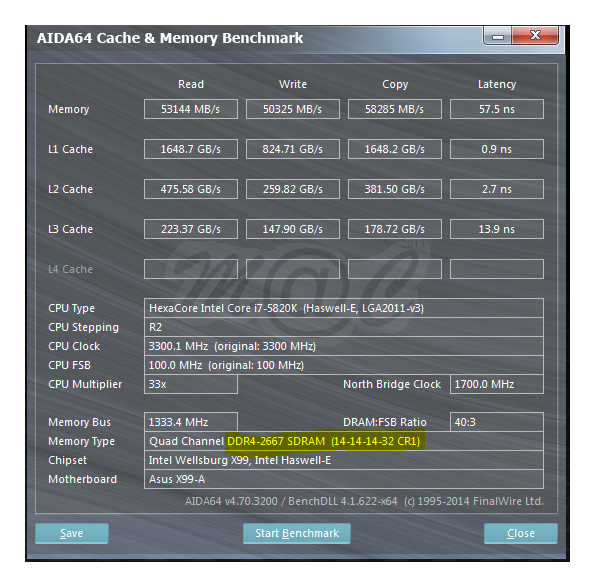Click the L2 Cache row label
Screen dimensions: 595x587
coord(70,189)
